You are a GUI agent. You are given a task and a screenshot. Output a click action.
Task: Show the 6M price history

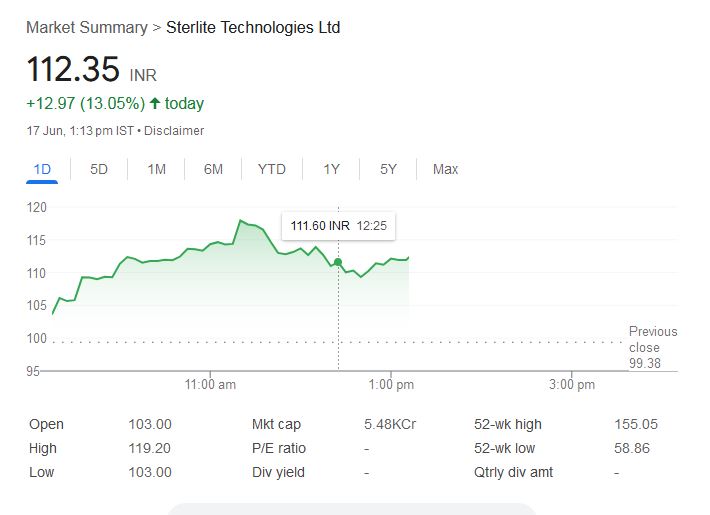click(x=213, y=169)
